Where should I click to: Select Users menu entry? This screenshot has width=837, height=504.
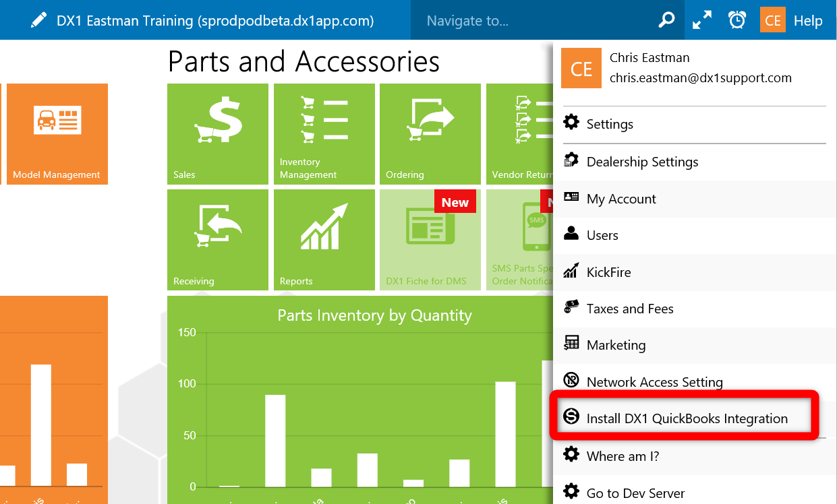695,235
